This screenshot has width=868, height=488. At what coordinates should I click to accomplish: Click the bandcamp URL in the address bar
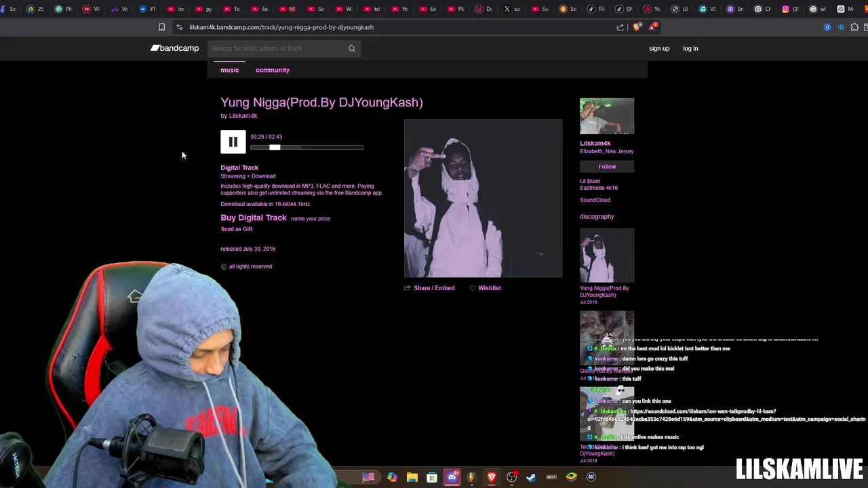[x=281, y=27]
